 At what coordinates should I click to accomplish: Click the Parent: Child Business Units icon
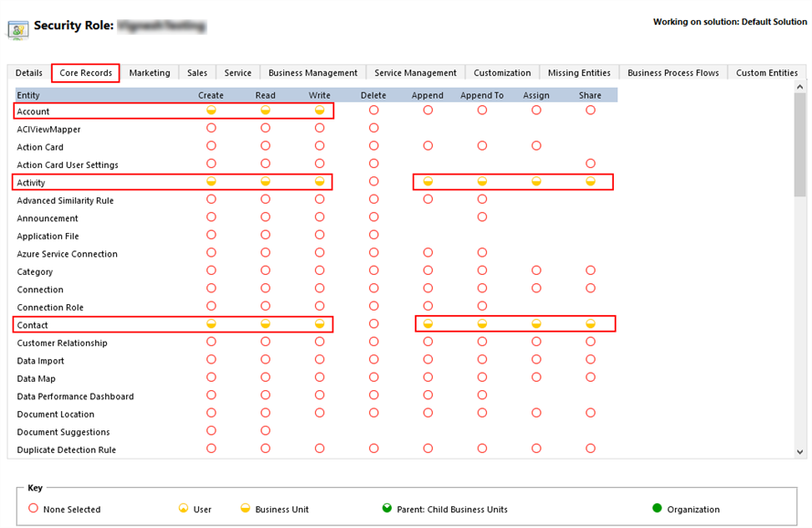(388, 509)
